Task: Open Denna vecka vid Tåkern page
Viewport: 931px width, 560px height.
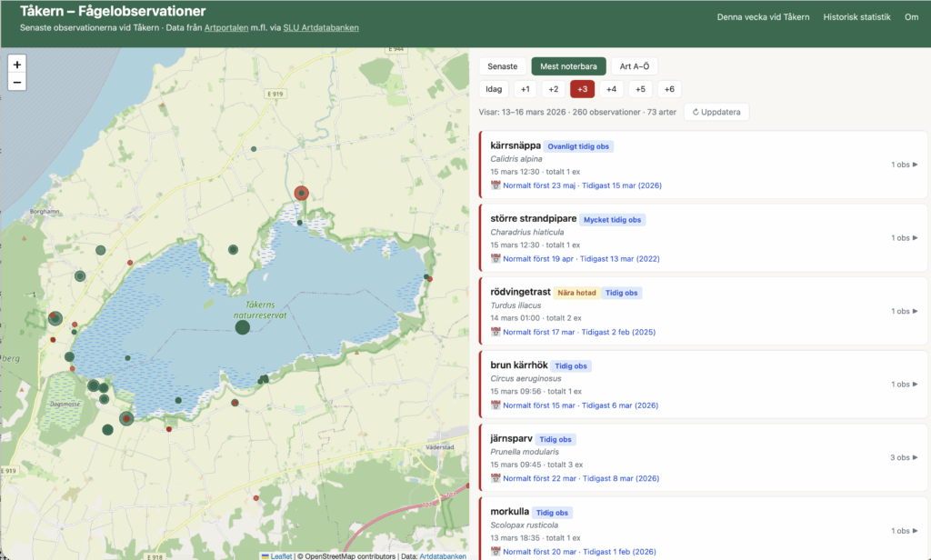Action: 763,17
